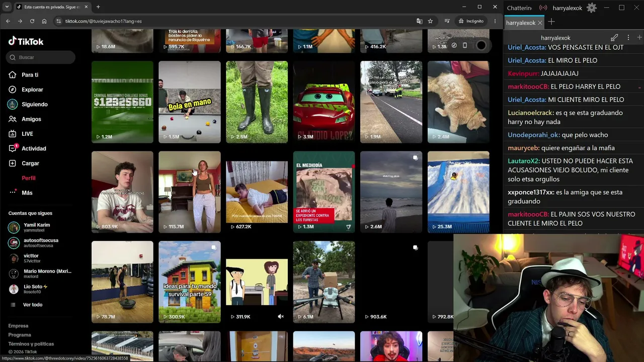Expand Términos y políticas footer section
The height and width of the screenshot is (362, 644).
click(x=31, y=344)
